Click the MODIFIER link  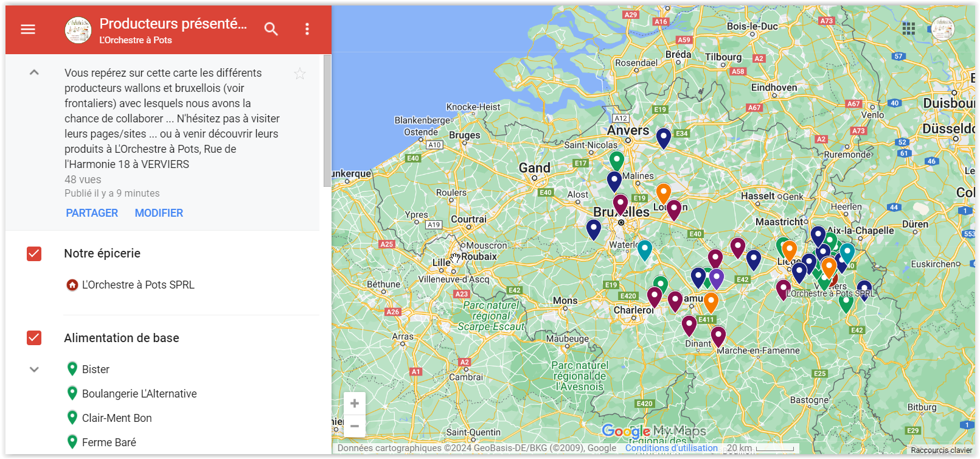[x=159, y=213]
